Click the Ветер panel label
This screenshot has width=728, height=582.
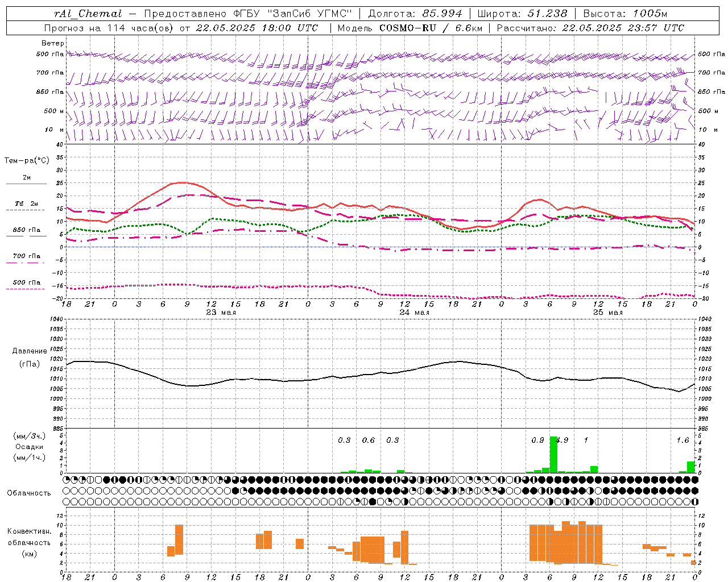[52, 43]
